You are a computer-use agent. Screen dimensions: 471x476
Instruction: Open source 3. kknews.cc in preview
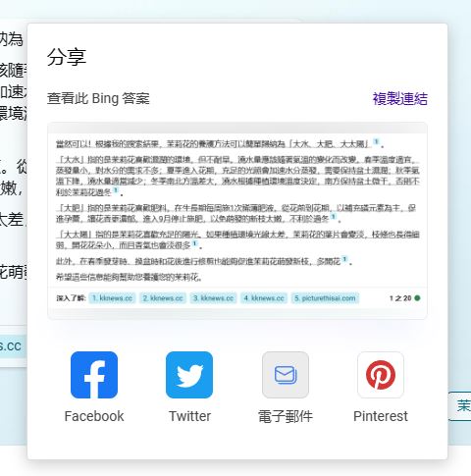(x=213, y=298)
